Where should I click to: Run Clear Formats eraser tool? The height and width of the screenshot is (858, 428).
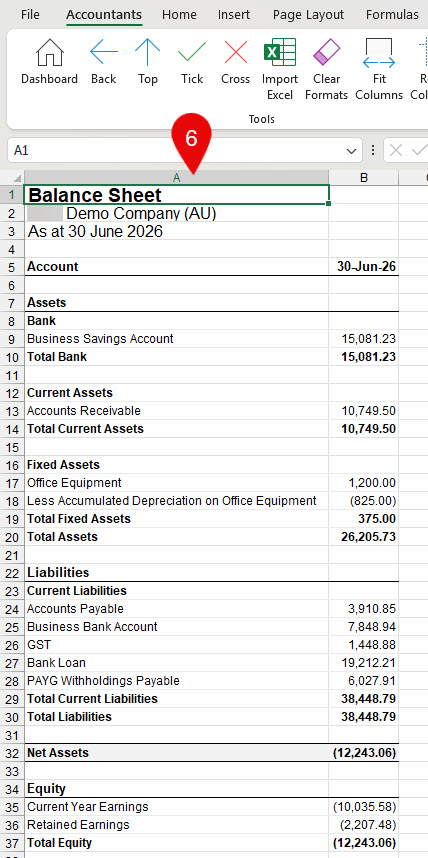tap(326, 69)
